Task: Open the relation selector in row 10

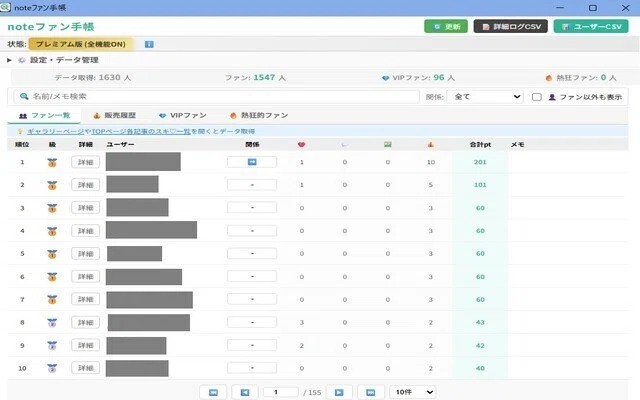Action: [x=252, y=368]
